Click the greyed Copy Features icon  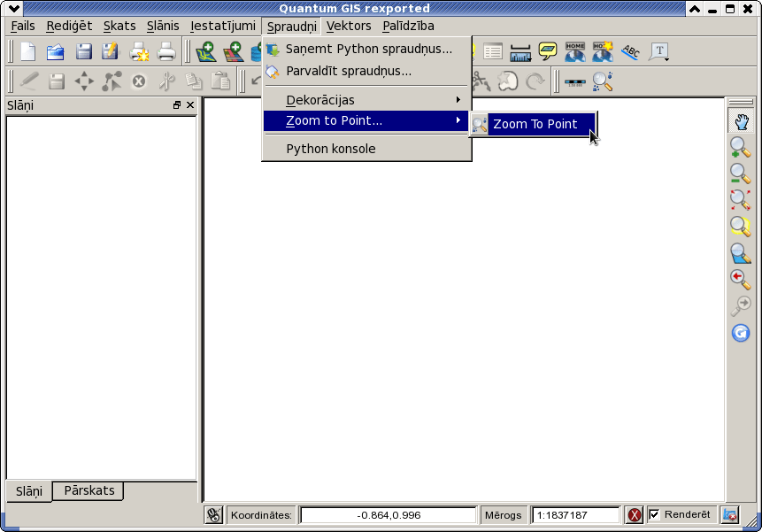194,81
